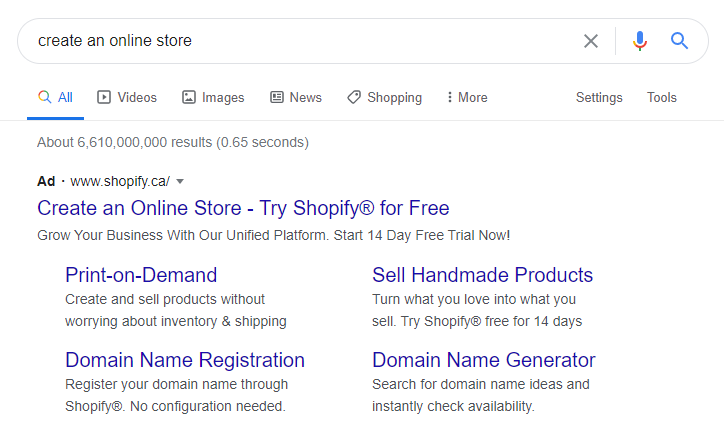Click the Shopping tag icon
This screenshot has width=724, height=440.
[x=354, y=97]
